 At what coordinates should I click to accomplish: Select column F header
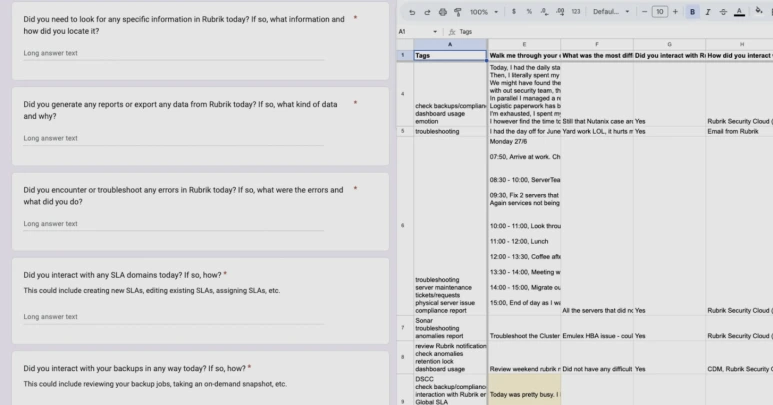pos(597,44)
